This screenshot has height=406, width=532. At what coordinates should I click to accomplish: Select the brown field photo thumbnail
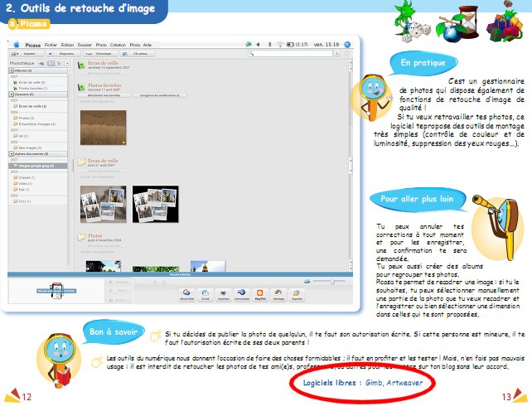[x=103, y=128]
